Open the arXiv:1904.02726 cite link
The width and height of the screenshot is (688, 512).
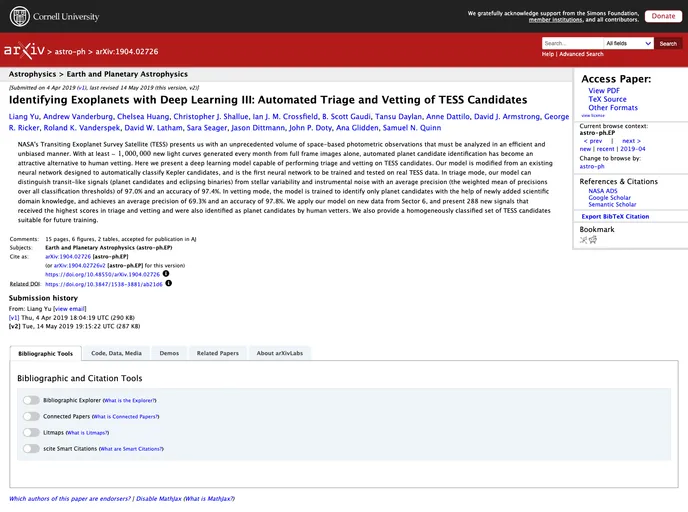pos(68,257)
